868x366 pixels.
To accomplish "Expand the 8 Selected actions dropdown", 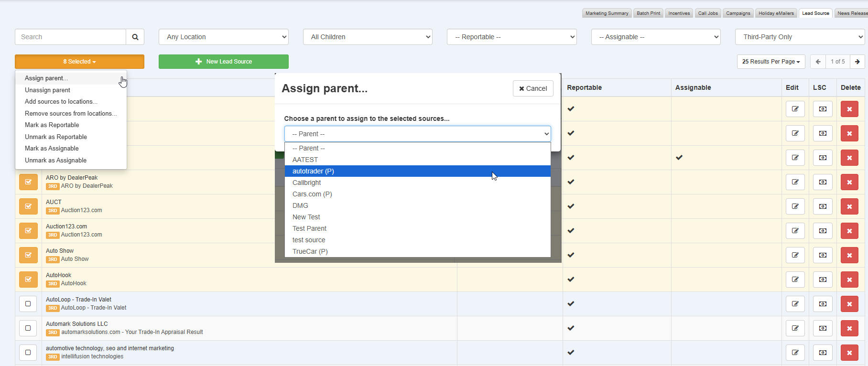I will click(x=79, y=62).
